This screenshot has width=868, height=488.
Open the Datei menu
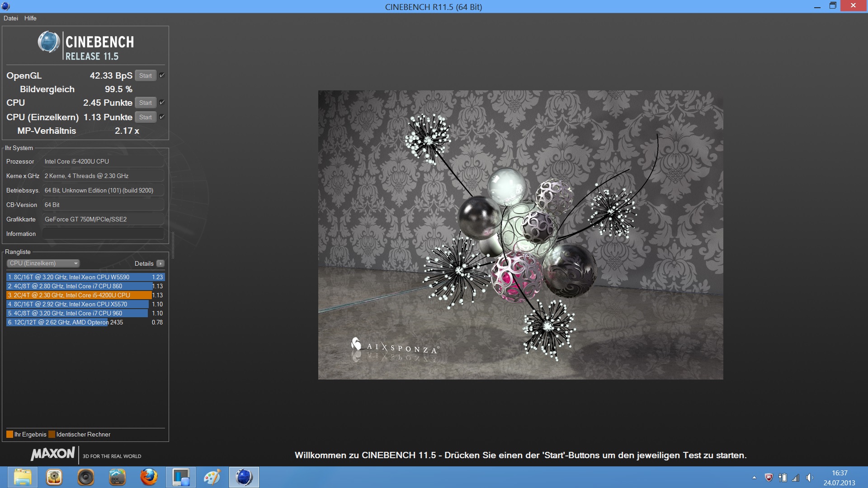pyautogui.click(x=11, y=18)
